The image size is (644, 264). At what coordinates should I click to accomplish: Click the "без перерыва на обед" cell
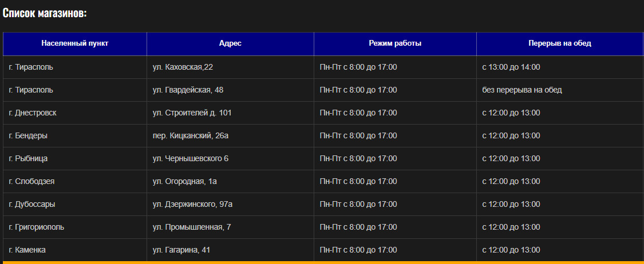pyautogui.click(x=521, y=90)
